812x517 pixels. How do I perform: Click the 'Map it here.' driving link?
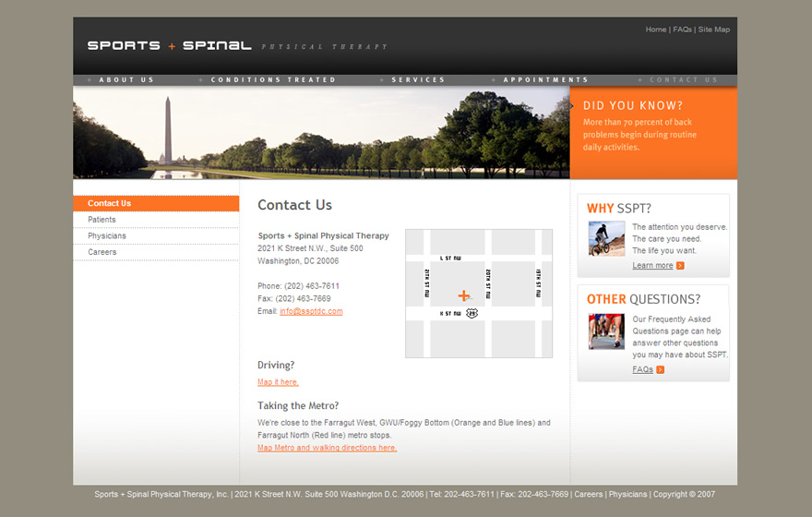[x=278, y=382]
